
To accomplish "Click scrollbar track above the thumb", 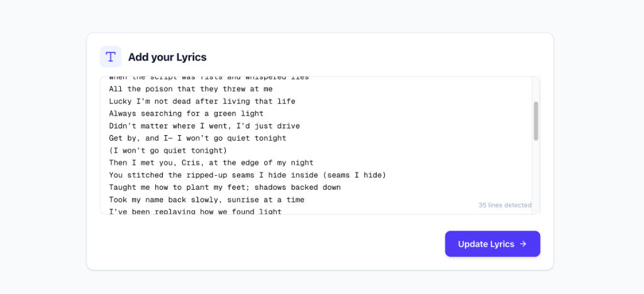I will click(536, 89).
